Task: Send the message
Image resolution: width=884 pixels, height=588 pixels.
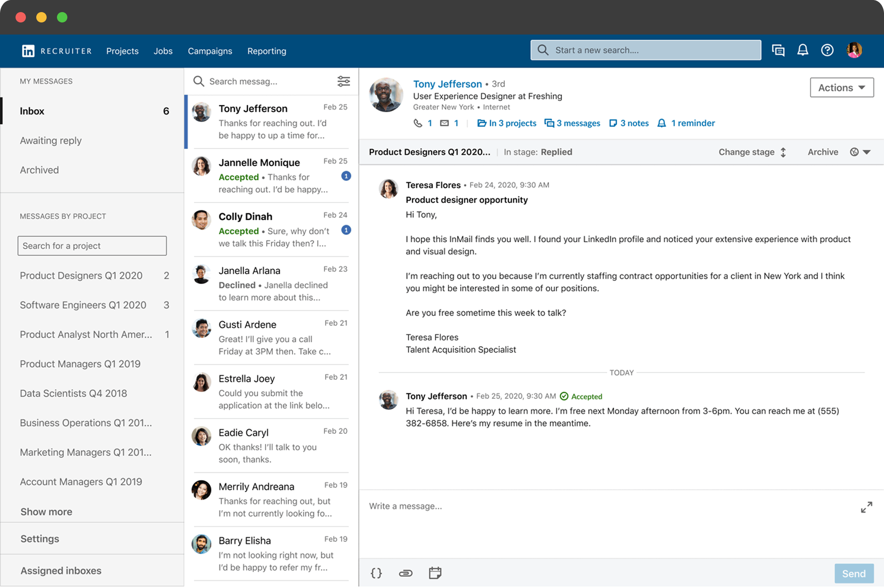Action: click(x=854, y=573)
